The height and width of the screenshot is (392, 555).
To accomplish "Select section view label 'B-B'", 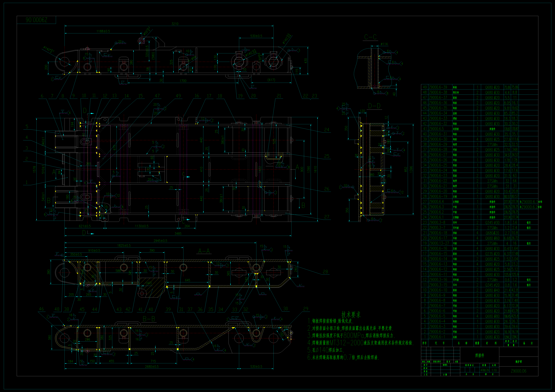I will [149, 319].
